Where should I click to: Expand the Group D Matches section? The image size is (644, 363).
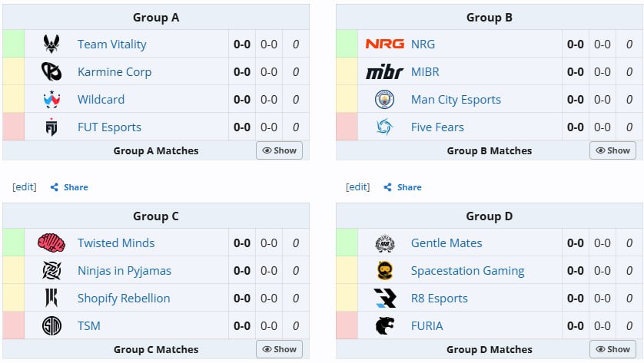[x=612, y=349]
